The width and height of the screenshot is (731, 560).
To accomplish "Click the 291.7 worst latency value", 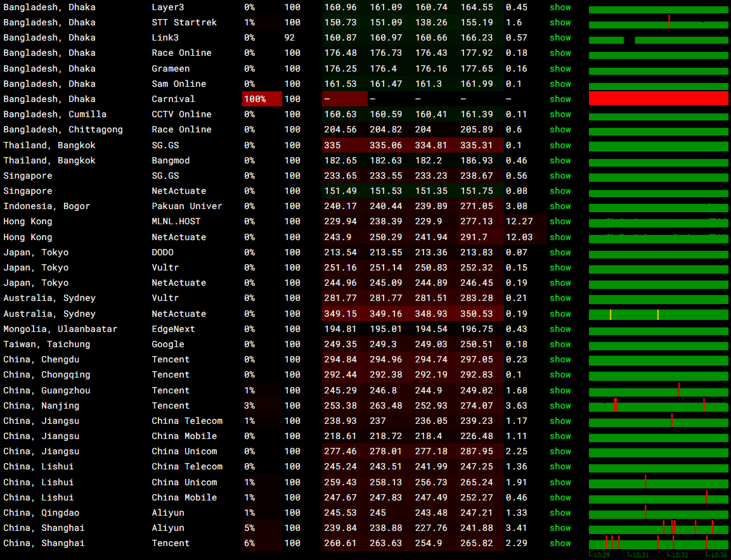I will [474, 237].
